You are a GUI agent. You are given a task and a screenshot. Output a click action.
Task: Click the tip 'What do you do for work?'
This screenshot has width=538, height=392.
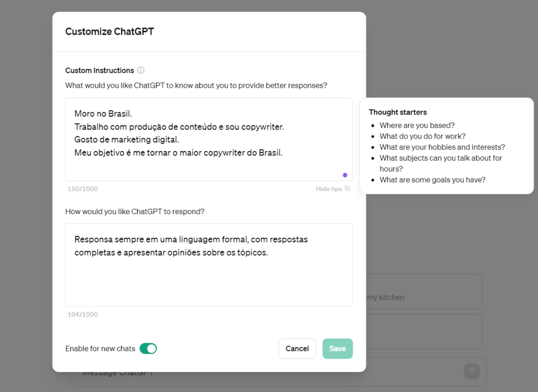pyautogui.click(x=422, y=136)
